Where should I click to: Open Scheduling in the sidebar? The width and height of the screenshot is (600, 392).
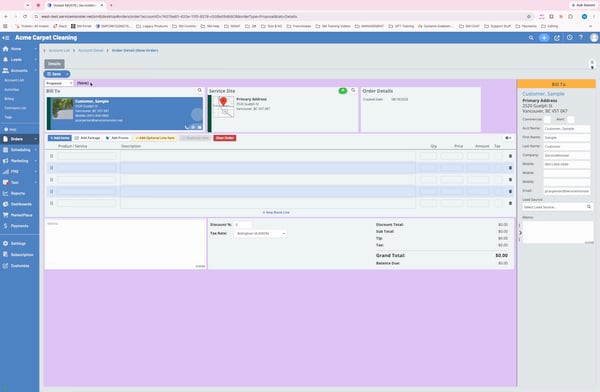point(20,150)
